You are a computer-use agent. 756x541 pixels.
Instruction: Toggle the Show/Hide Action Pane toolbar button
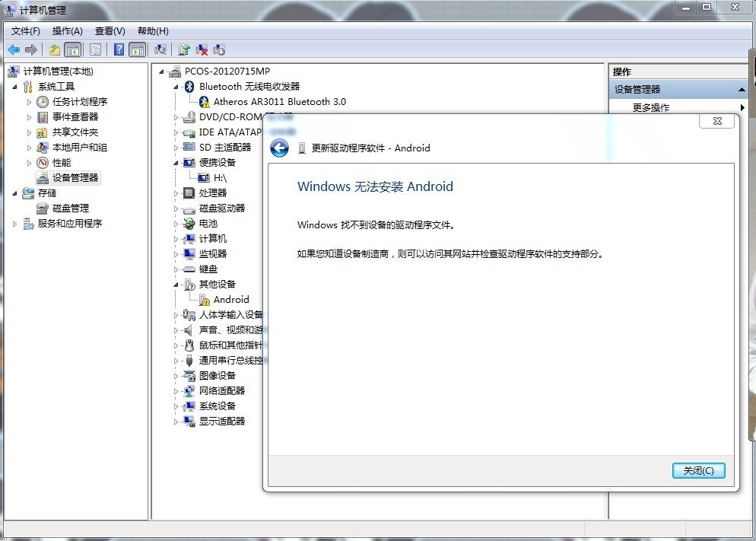coord(138,49)
